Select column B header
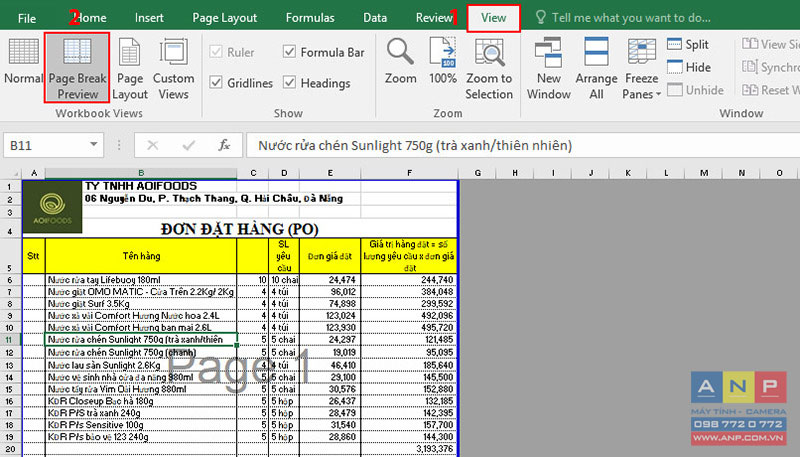800x457 pixels. click(141, 173)
